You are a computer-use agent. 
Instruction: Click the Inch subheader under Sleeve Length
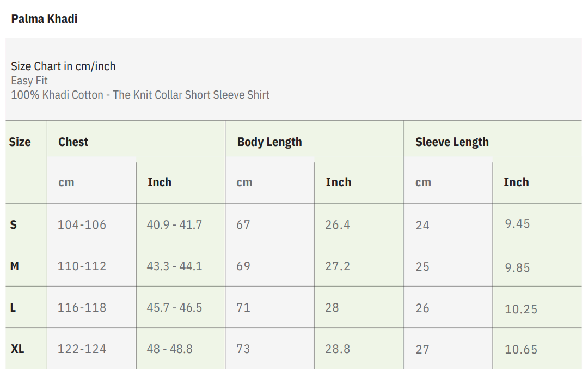(x=516, y=183)
